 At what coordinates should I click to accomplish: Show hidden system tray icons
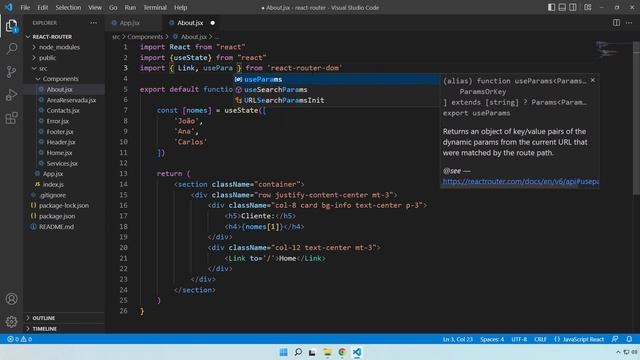(x=618, y=352)
